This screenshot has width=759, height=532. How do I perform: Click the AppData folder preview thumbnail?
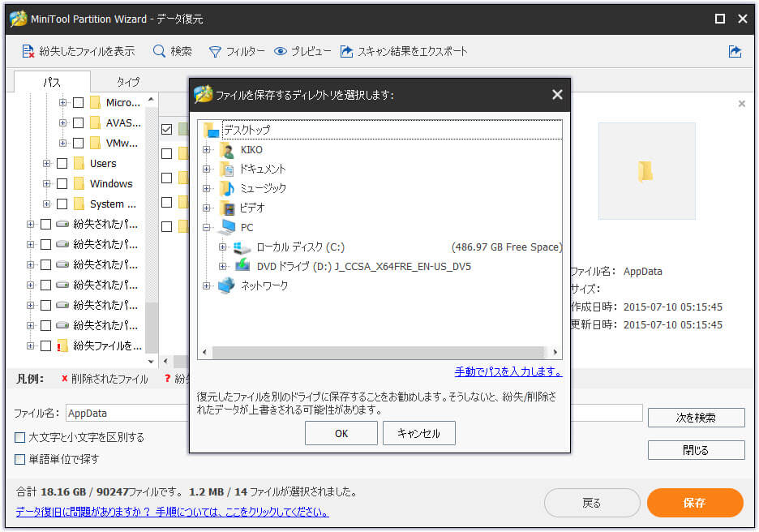(x=645, y=171)
